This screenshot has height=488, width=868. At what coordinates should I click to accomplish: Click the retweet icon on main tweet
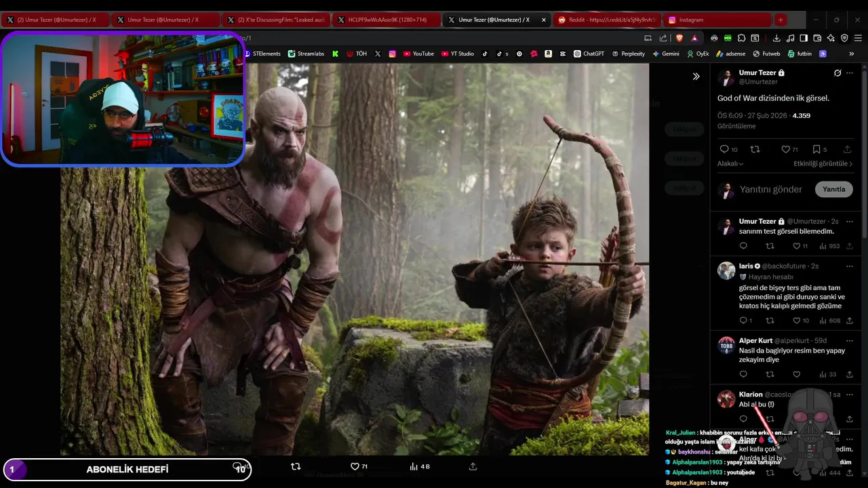(755, 149)
